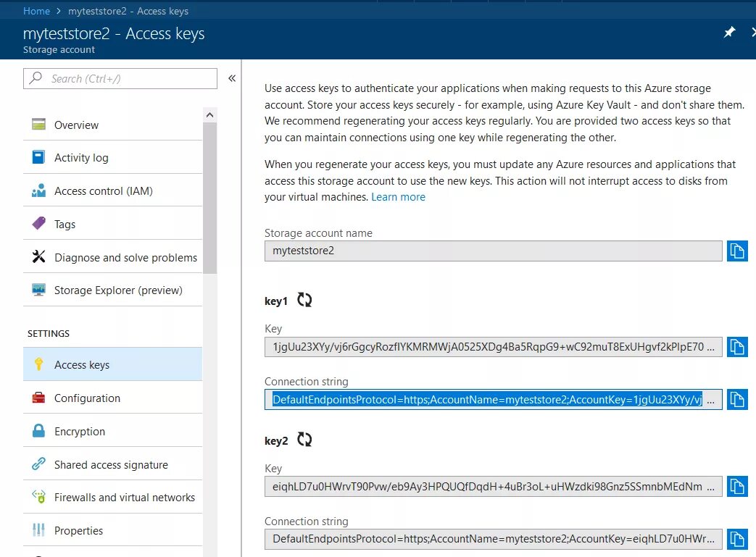756x557 pixels.
Task: Go to Home in the breadcrumb
Action: coord(37,11)
